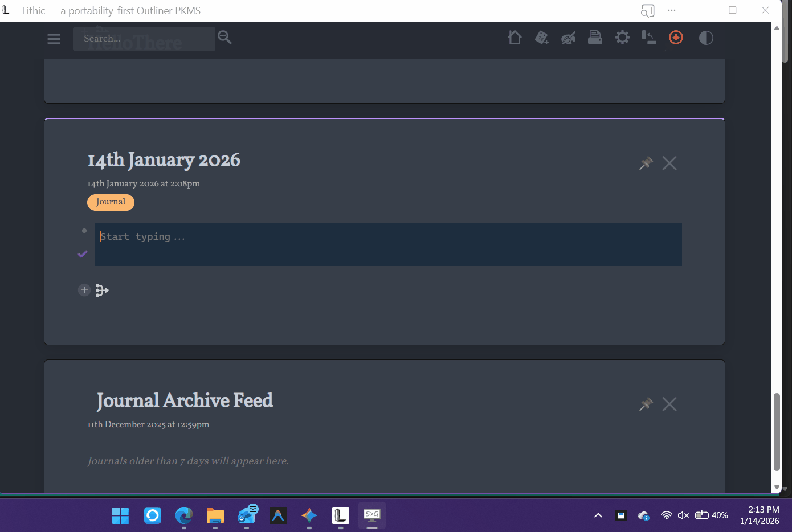Viewport: 792px width, 532px height.
Task: Toggle the light/dark theme half-circle icon
Action: [706, 38]
